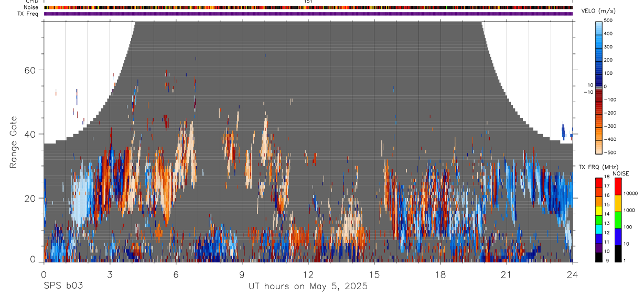
Task: Click the blue 10–100 segment of NOISE bar
Action: [617, 236]
